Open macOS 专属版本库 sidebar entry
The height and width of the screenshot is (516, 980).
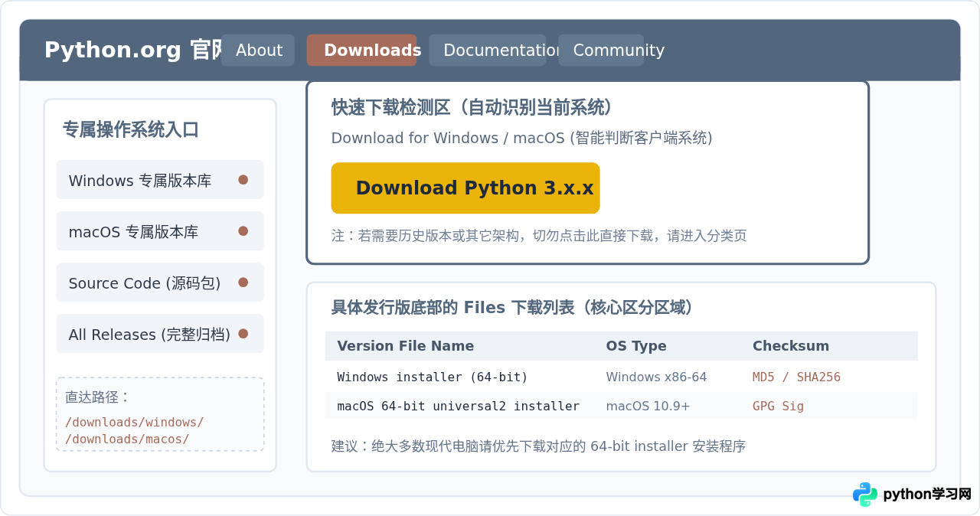(x=160, y=231)
